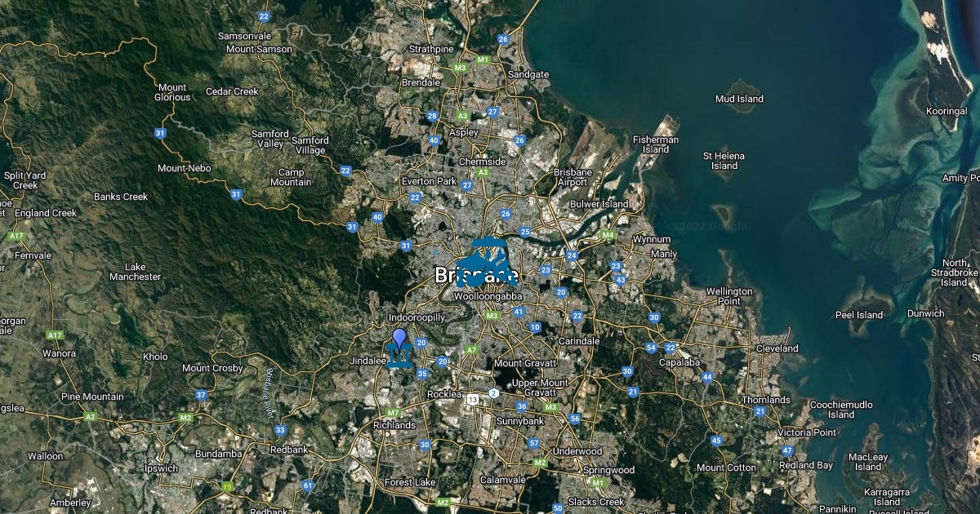This screenshot has width=980, height=514.
Task: Click the Bundamba label
Action: 219,453
